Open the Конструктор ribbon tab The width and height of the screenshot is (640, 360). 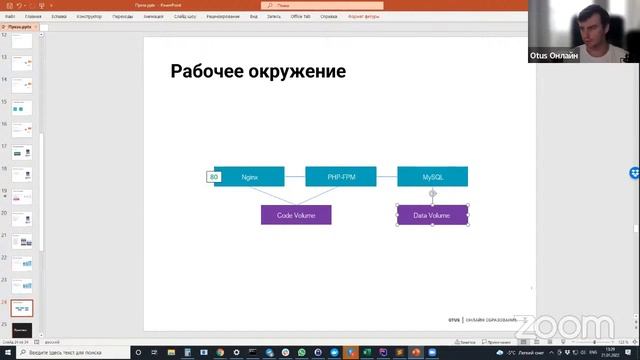(89, 17)
